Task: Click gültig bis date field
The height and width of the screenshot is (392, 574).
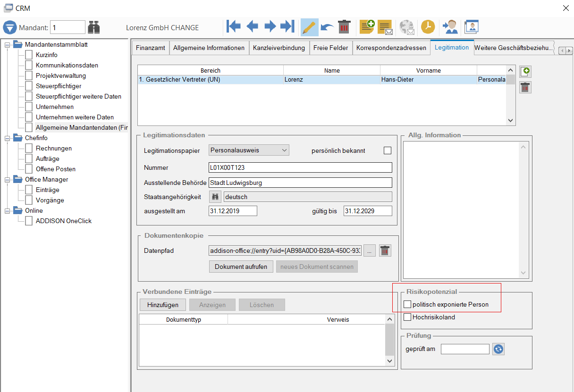Action: pyautogui.click(x=368, y=211)
